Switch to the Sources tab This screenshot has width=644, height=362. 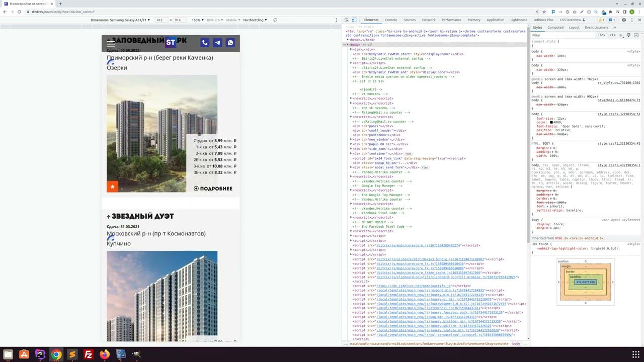click(410, 20)
